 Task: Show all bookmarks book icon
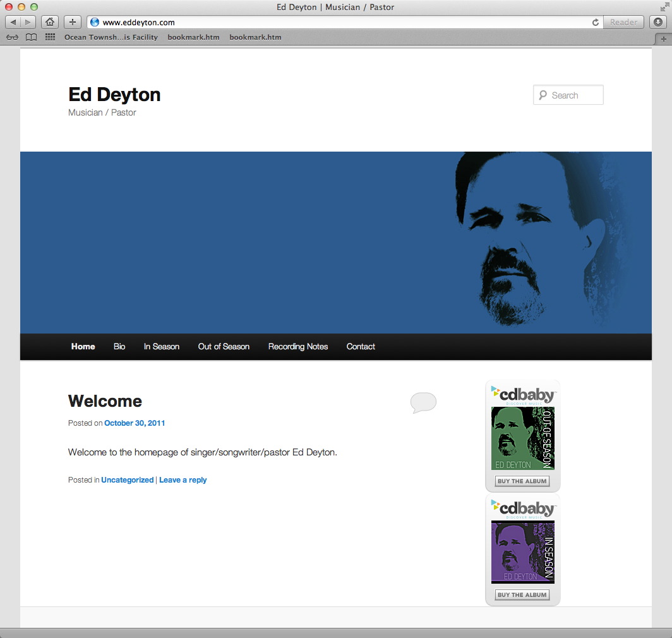(32, 37)
